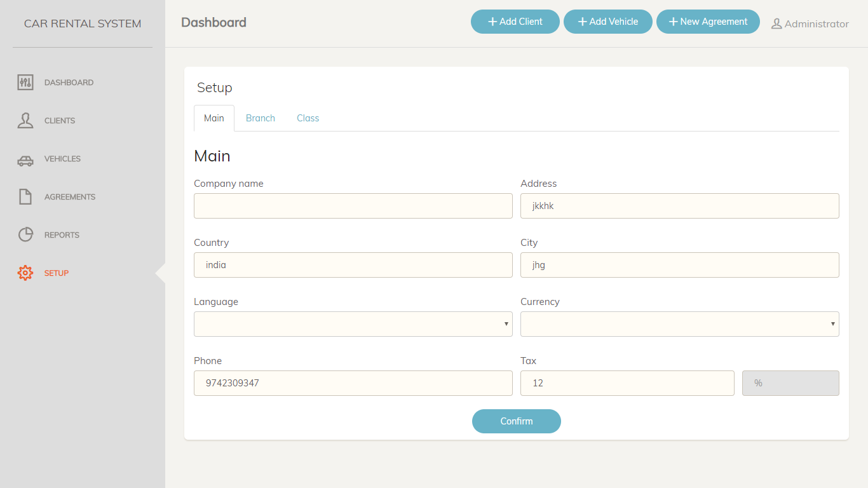Click the plus icon on Add Client

pyautogui.click(x=492, y=22)
